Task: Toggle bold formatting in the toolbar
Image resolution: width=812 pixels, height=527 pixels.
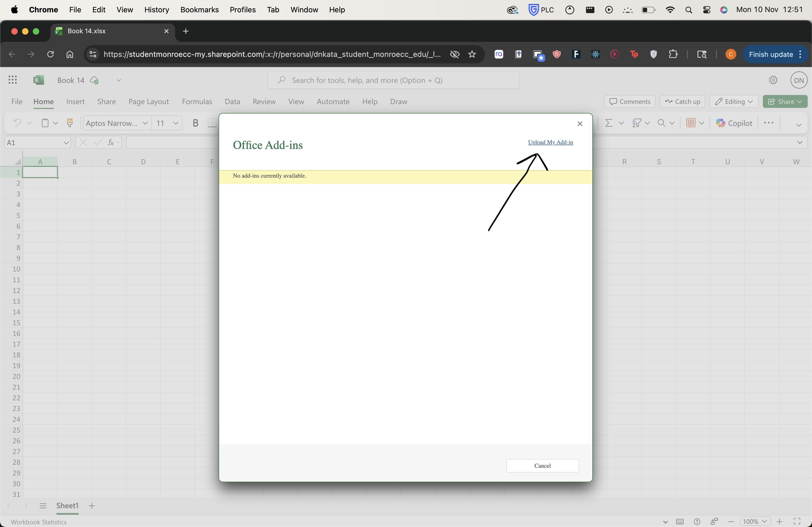Action: coord(195,123)
